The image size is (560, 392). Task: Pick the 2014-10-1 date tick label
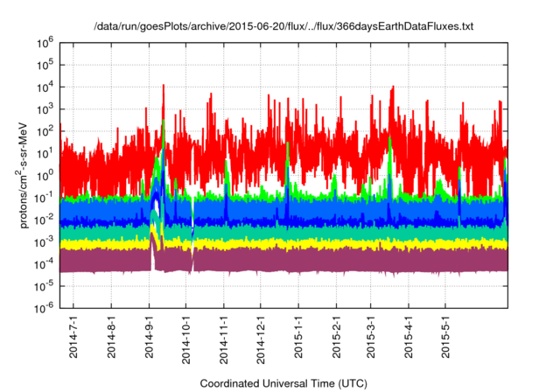(x=186, y=338)
